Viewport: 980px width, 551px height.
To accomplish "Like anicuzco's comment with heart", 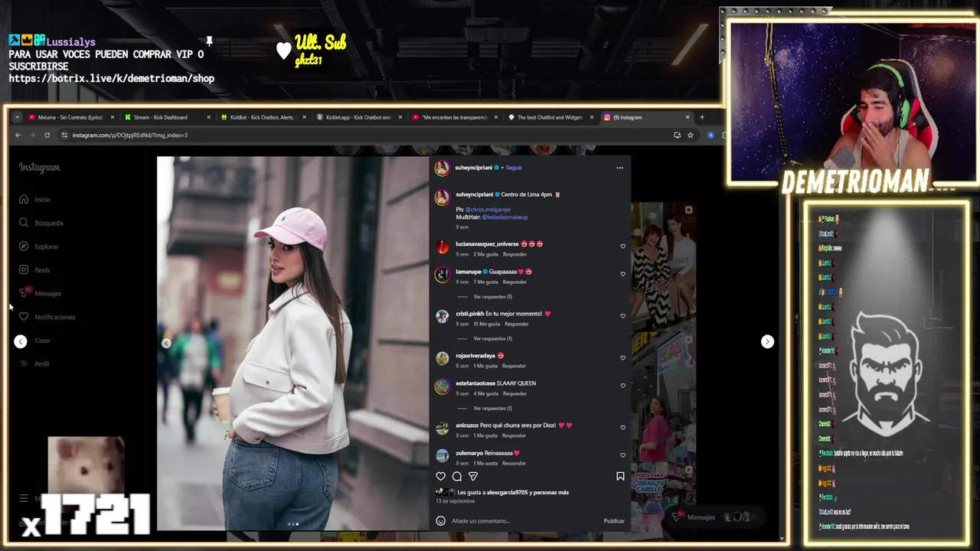I will point(622,428).
